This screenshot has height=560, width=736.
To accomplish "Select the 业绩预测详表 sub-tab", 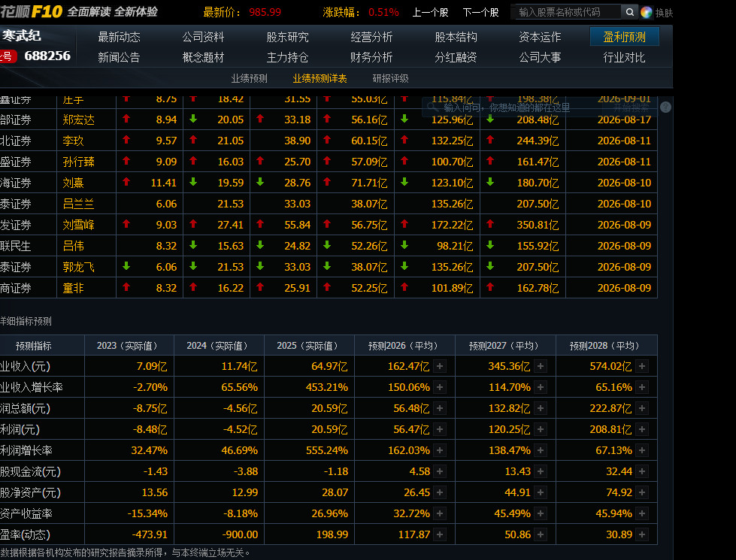I will pos(320,78).
